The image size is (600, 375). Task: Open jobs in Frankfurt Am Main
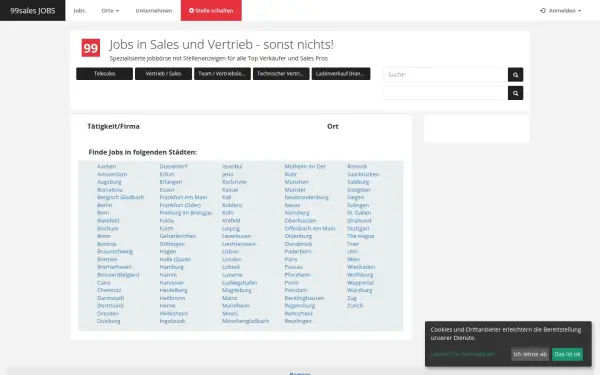[x=183, y=197]
